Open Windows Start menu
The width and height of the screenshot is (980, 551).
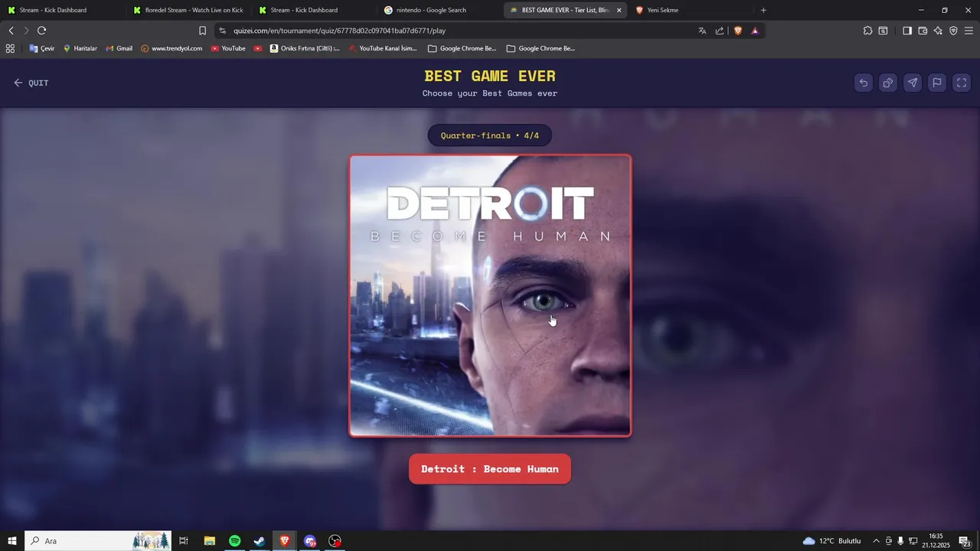coord(12,541)
